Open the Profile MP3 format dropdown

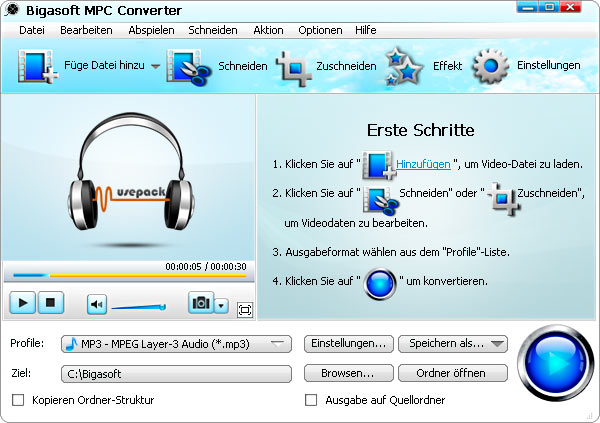pos(176,344)
